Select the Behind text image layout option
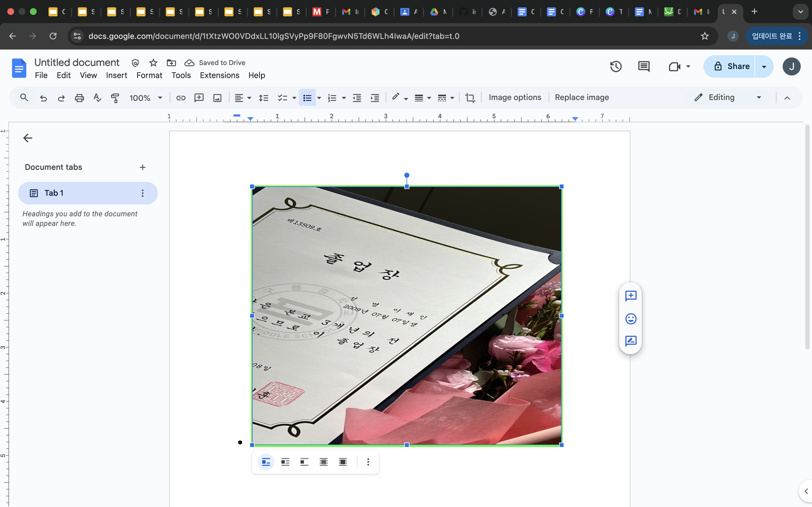Image resolution: width=812 pixels, height=507 pixels. point(323,462)
